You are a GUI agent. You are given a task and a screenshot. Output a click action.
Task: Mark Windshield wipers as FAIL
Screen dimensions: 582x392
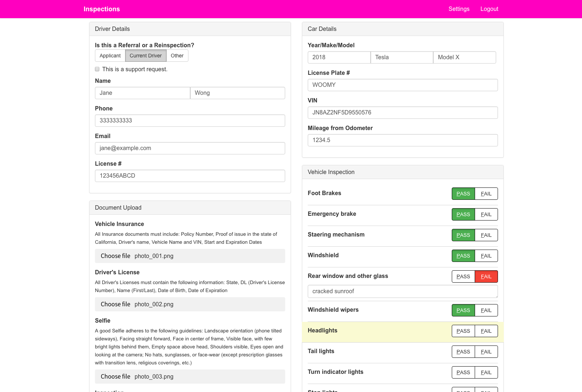pyautogui.click(x=486, y=310)
